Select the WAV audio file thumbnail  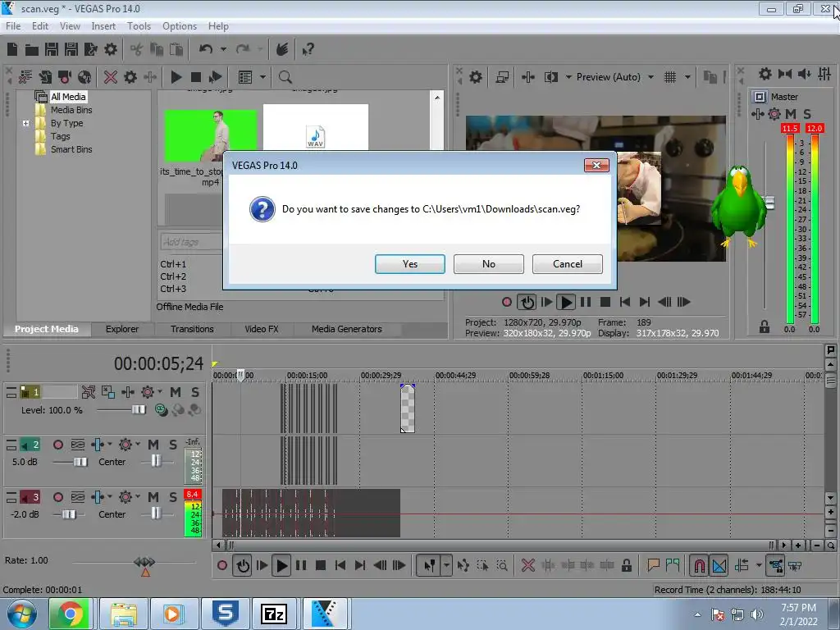coord(316,127)
